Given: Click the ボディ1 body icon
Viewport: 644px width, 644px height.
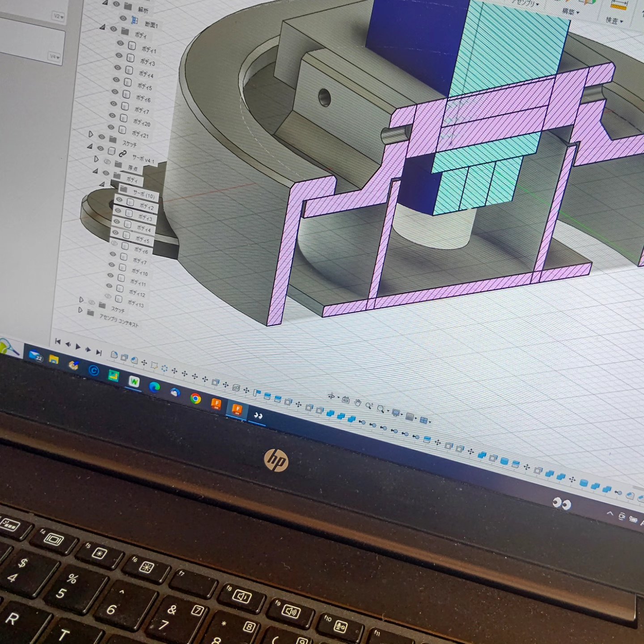Looking at the screenshot, I should click(x=132, y=45).
